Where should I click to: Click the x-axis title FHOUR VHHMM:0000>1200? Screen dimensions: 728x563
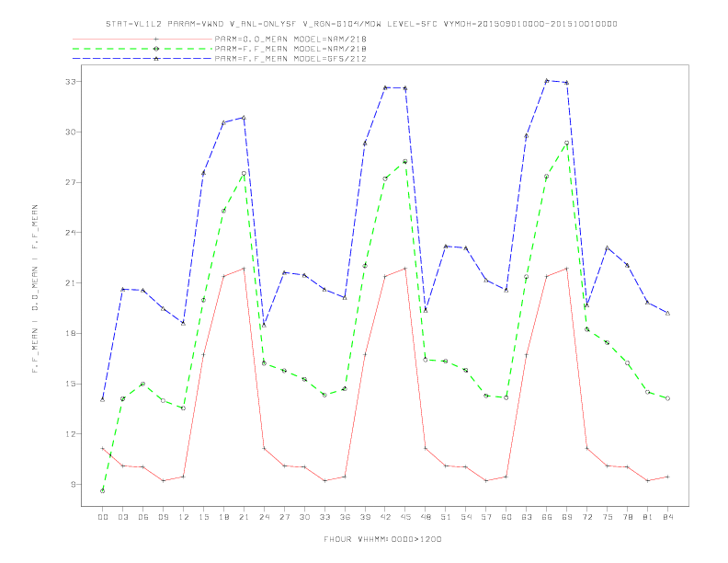tap(382, 539)
